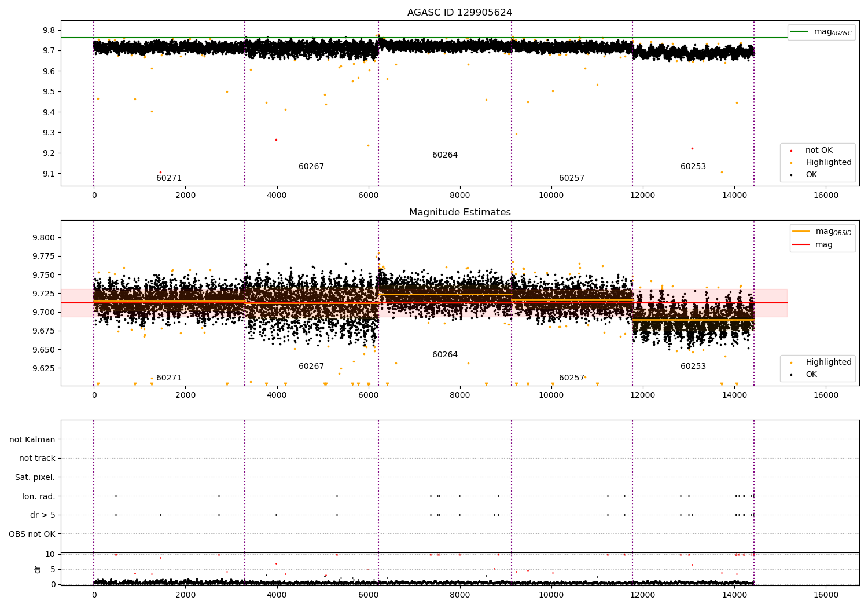The height and width of the screenshot is (608, 868).
Task: Click obsid label 60257 in Magnitude Estimates plot
Action: pyautogui.click(x=572, y=378)
